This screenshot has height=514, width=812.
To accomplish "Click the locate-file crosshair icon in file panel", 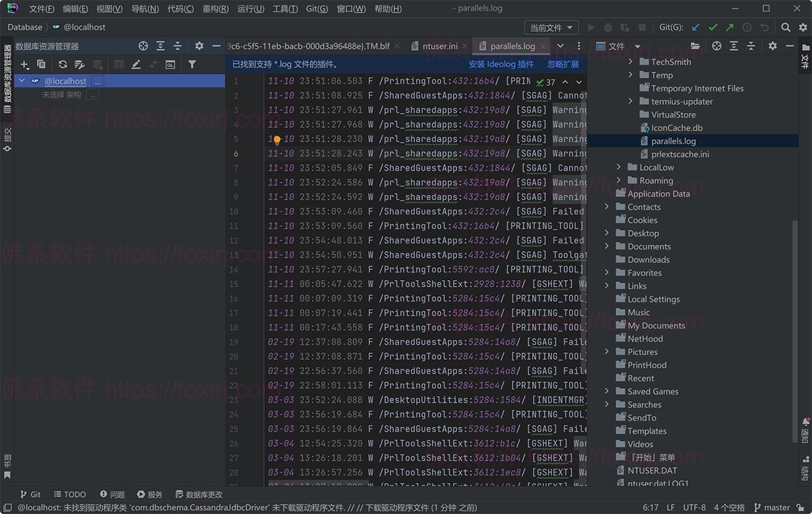I will [x=717, y=45].
